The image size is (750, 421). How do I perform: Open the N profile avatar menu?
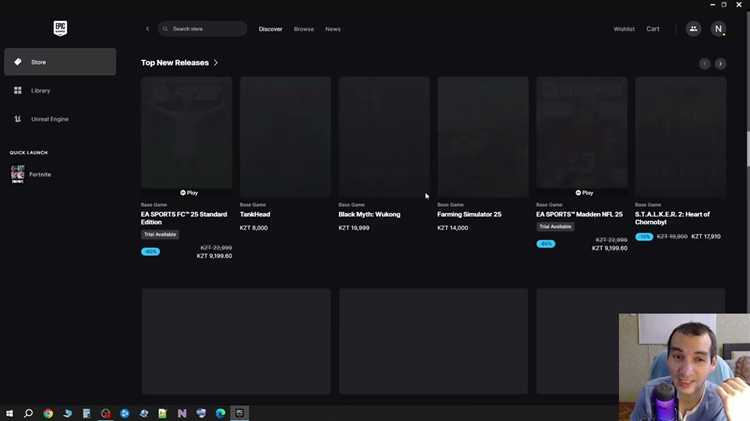[718, 29]
